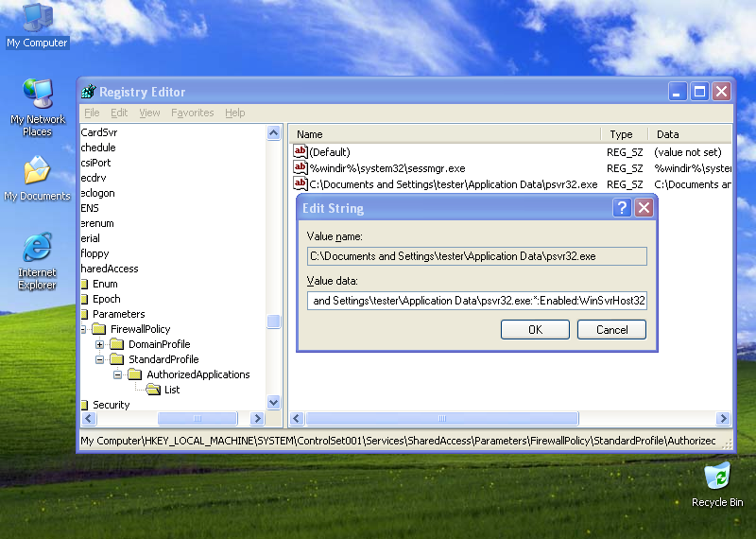The height and width of the screenshot is (539, 756).
Task: Open My Network Places desktop icon
Action: pyautogui.click(x=37, y=107)
